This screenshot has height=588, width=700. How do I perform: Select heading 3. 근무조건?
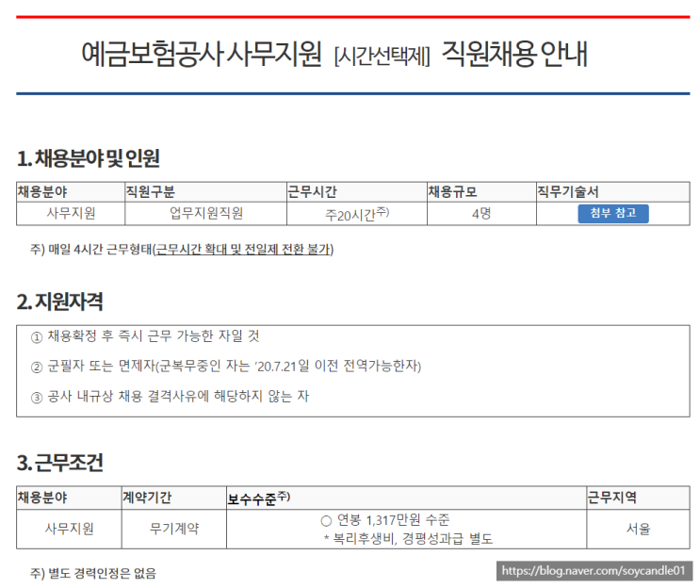pyautogui.click(x=59, y=463)
